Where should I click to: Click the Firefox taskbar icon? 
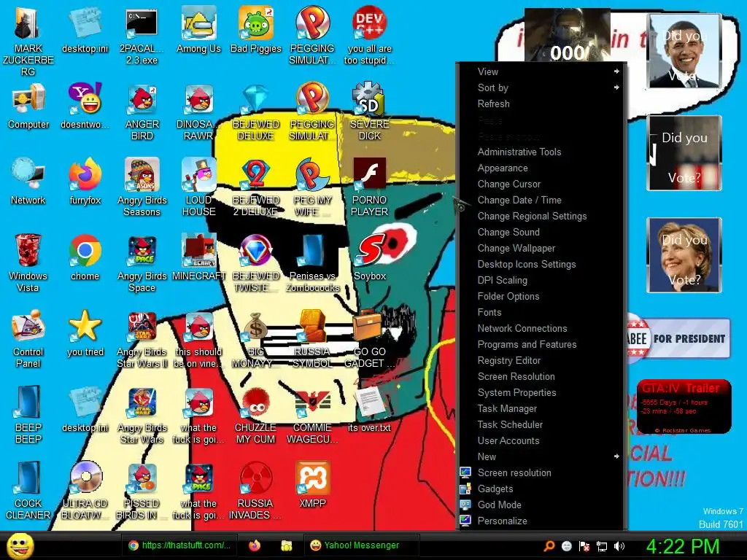pos(255,545)
